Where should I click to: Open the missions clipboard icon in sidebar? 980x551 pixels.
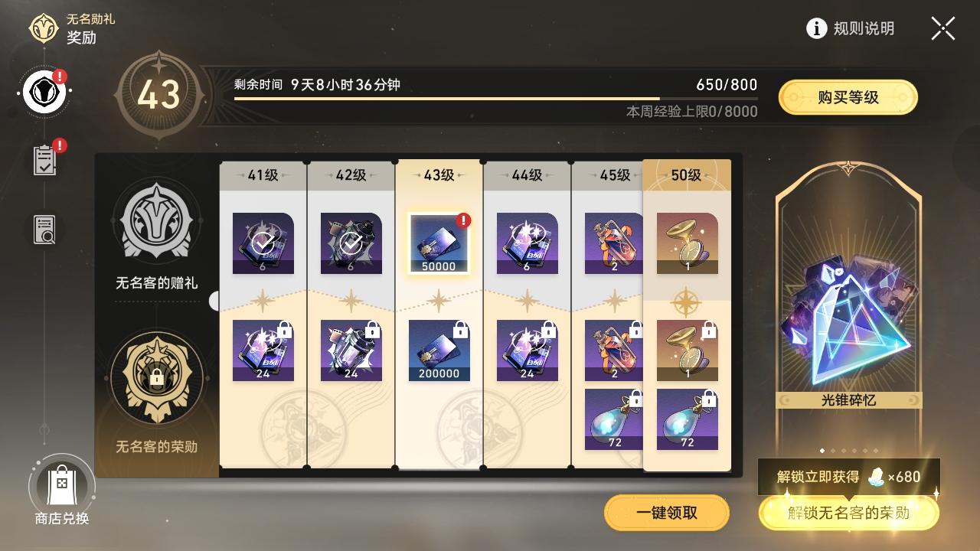tap(44, 160)
